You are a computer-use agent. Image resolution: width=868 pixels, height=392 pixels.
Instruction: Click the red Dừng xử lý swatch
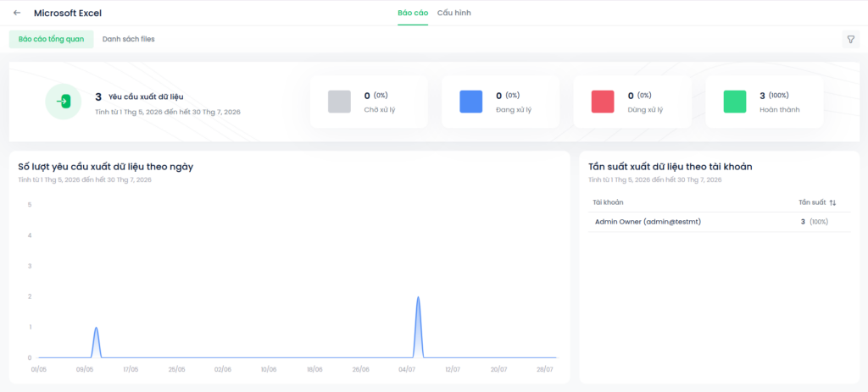tap(603, 102)
